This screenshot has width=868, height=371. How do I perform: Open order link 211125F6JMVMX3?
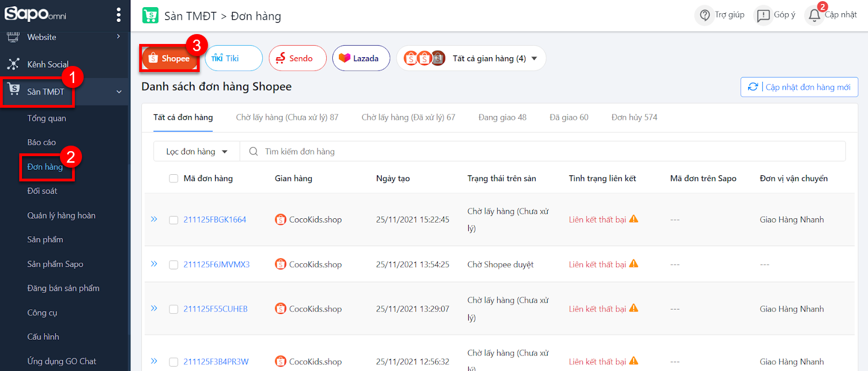(x=216, y=264)
